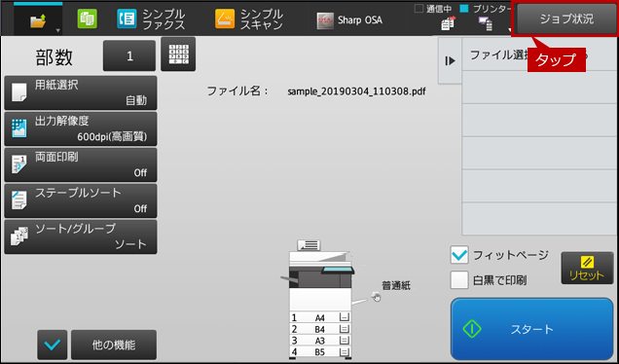The image size is (619, 364).
Task: Select paper tray 1 A4
Action: coord(320,317)
